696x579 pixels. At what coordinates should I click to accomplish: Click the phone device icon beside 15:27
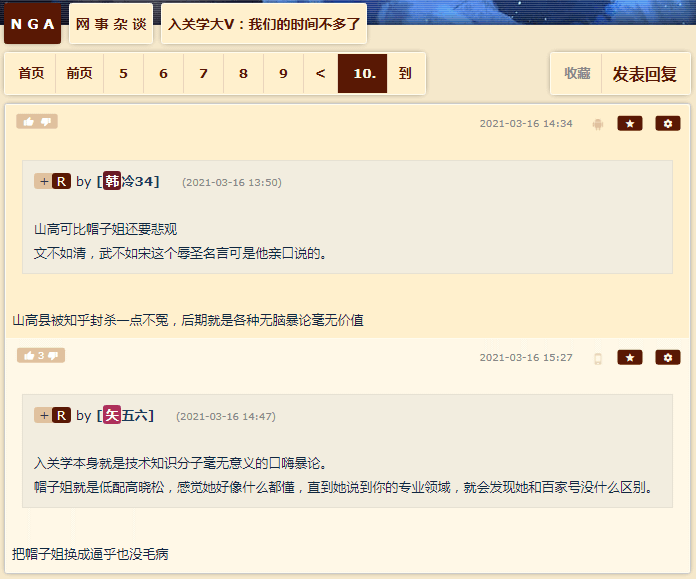(x=597, y=358)
